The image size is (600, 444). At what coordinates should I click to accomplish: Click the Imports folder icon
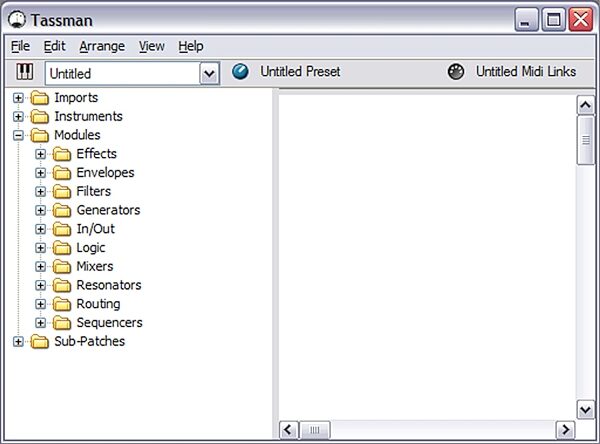click(x=39, y=98)
